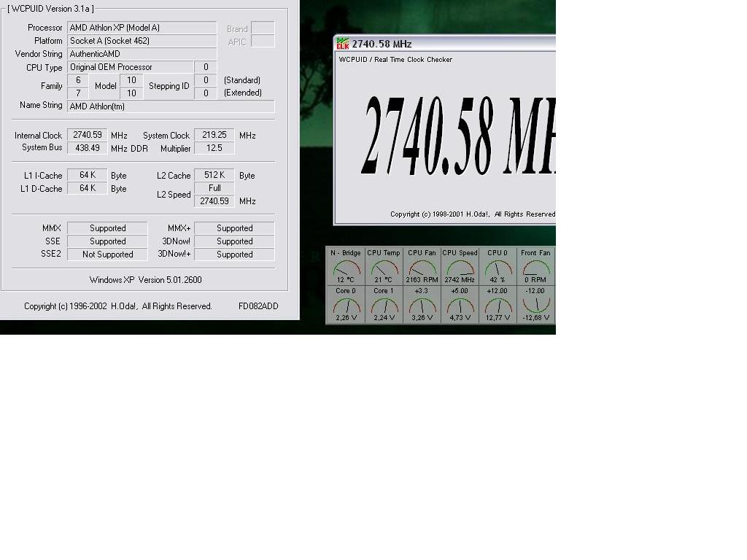The image size is (747, 560).
Task: Click the CPU Fan RPM gauge
Action: (x=422, y=266)
